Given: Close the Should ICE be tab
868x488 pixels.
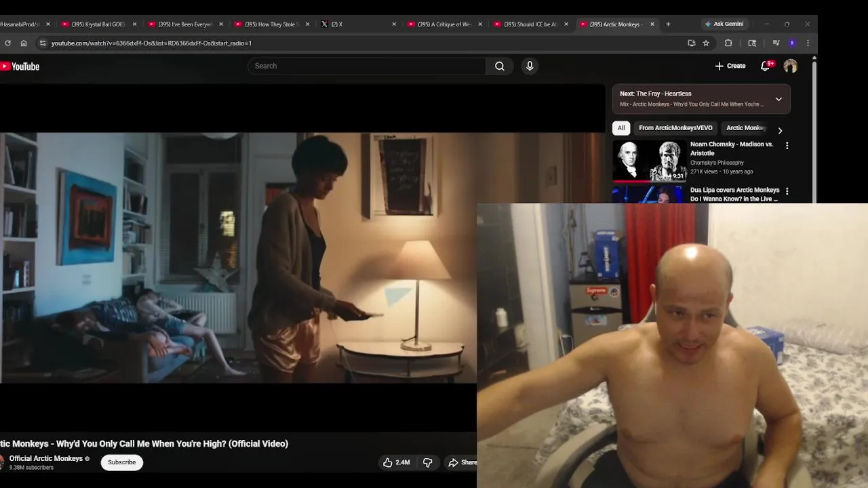Looking at the screenshot, I should 566,24.
